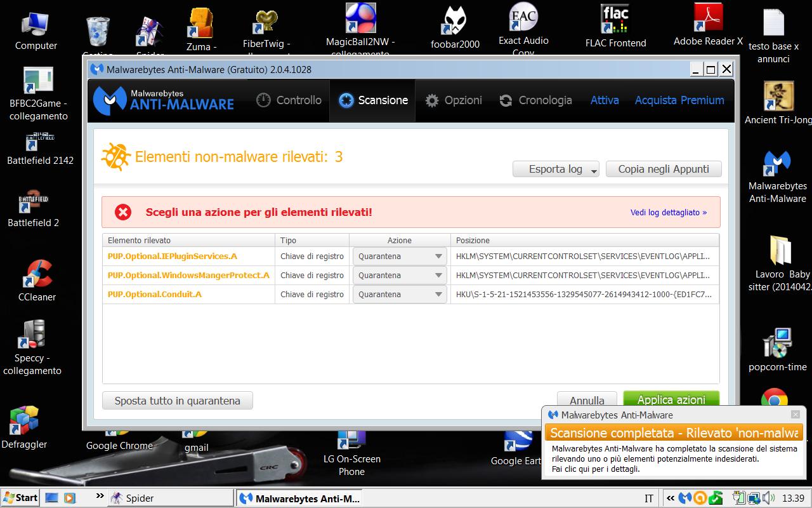Click the Applica azioni button
Viewport: 812px width, 508px height.
671,399
